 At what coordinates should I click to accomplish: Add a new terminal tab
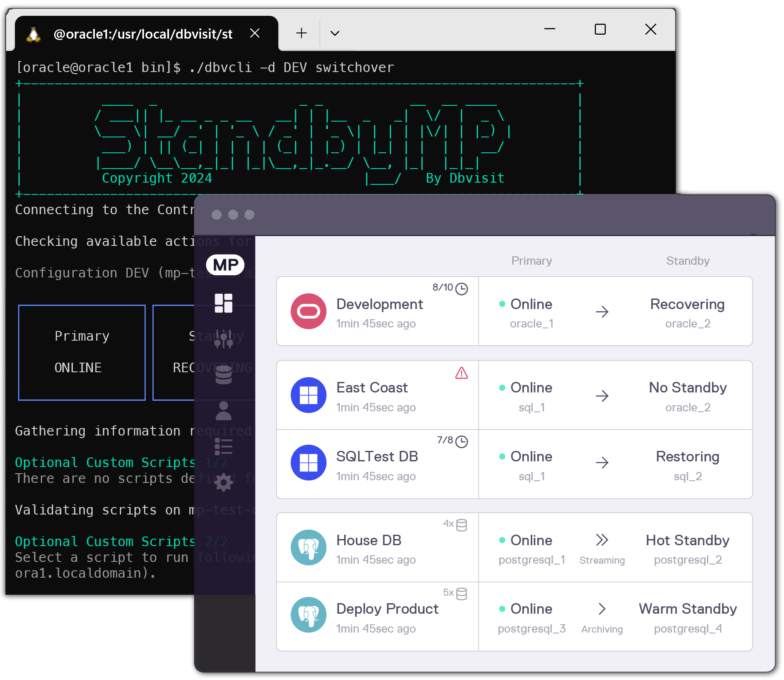[x=302, y=33]
